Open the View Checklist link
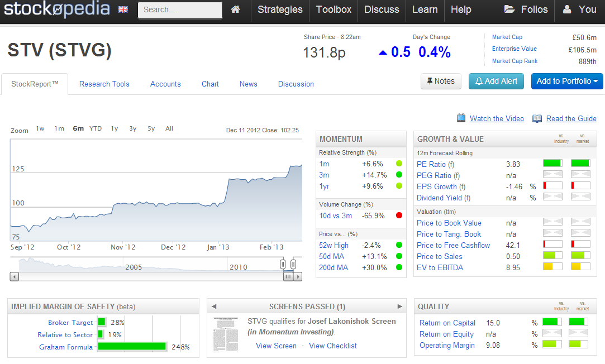Viewport: 605px width, 364px height. click(333, 346)
